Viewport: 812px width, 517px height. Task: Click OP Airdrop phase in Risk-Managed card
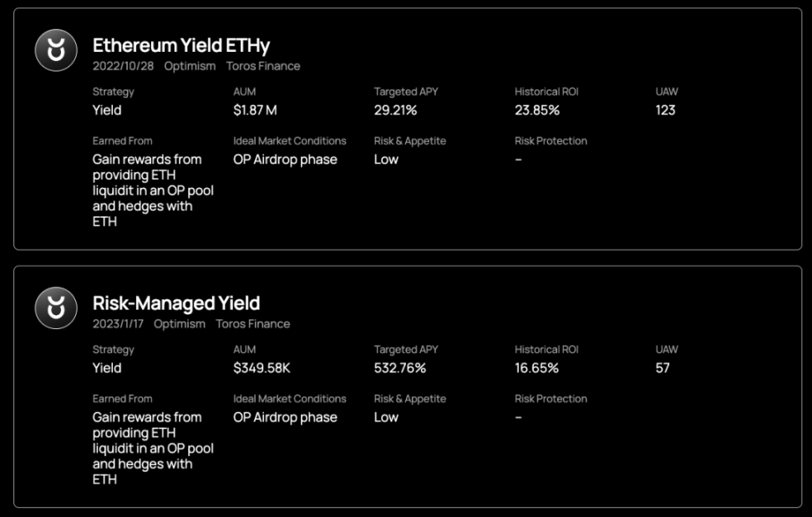[285, 418]
